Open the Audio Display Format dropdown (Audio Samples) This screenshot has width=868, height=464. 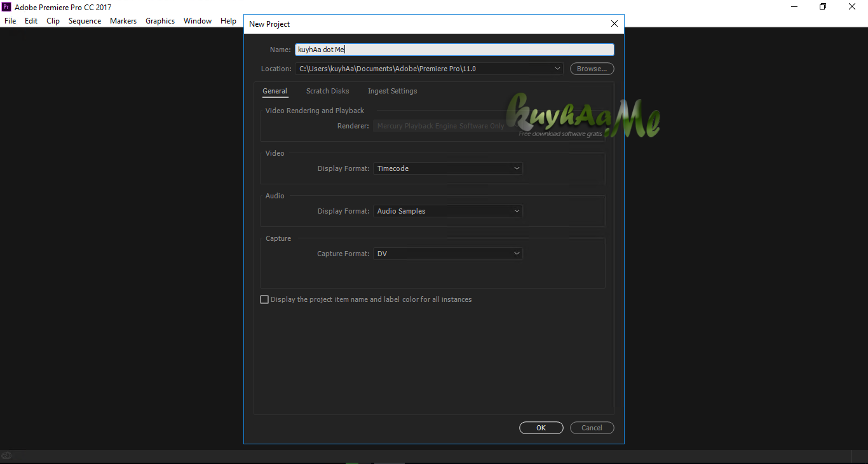pyautogui.click(x=448, y=211)
